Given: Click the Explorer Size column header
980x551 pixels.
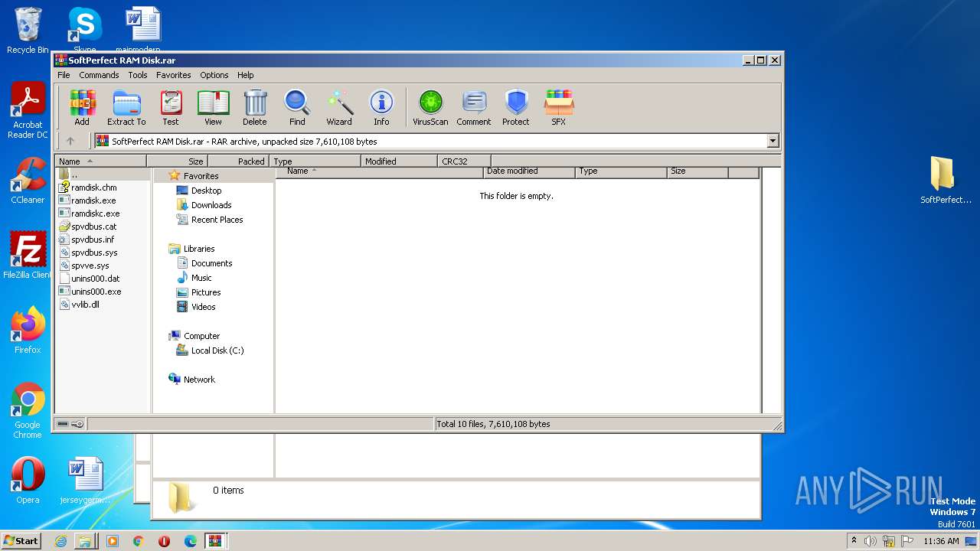Looking at the screenshot, I should [x=697, y=171].
